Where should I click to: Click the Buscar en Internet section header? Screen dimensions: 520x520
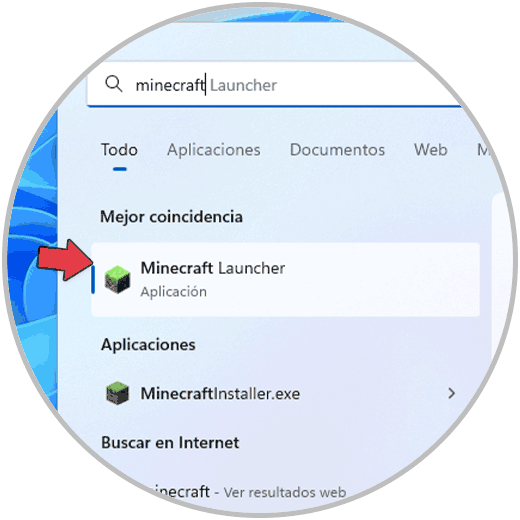click(x=170, y=443)
